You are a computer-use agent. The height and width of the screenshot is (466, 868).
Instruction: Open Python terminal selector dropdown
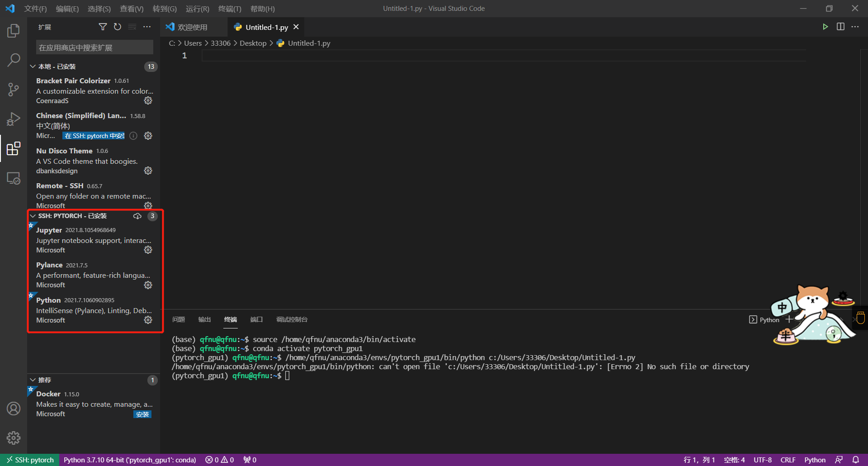pos(764,320)
